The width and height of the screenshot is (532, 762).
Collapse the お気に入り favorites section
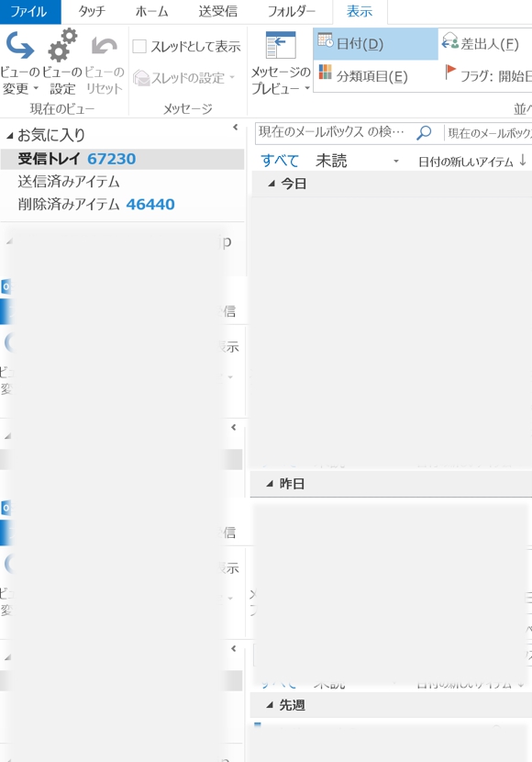pos(10,136)
